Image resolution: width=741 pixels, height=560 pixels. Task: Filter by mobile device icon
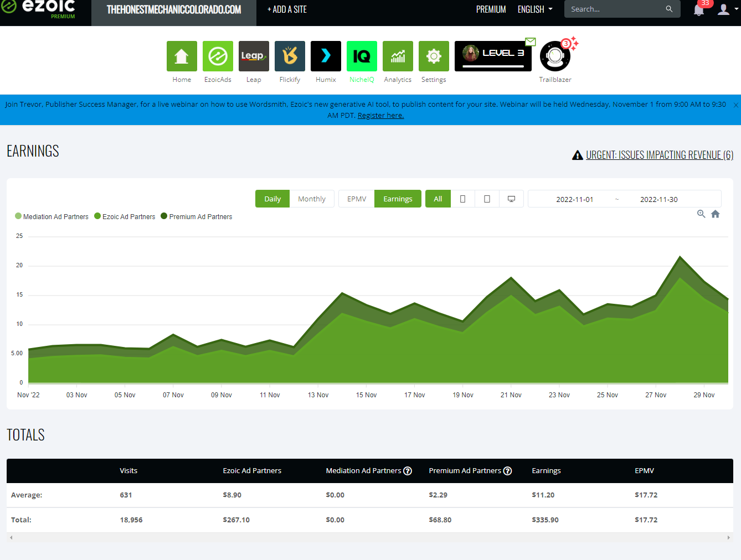tap(463, 199)
